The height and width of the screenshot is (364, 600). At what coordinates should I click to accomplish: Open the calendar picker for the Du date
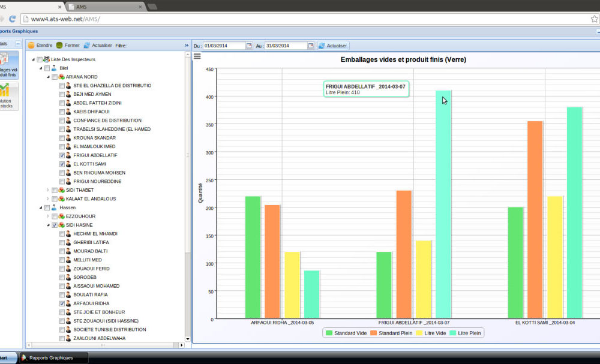click(250, 46)
